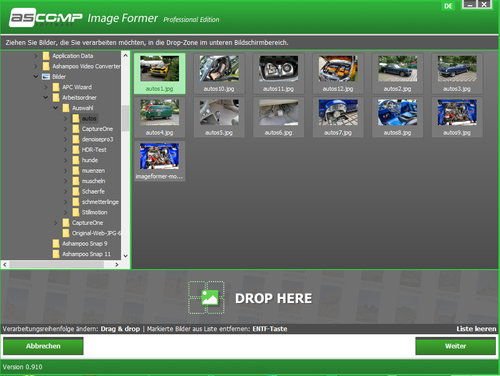Click the Stilmotion folder icon
This screenshot has height=376, width=500.
pos(76,212)
